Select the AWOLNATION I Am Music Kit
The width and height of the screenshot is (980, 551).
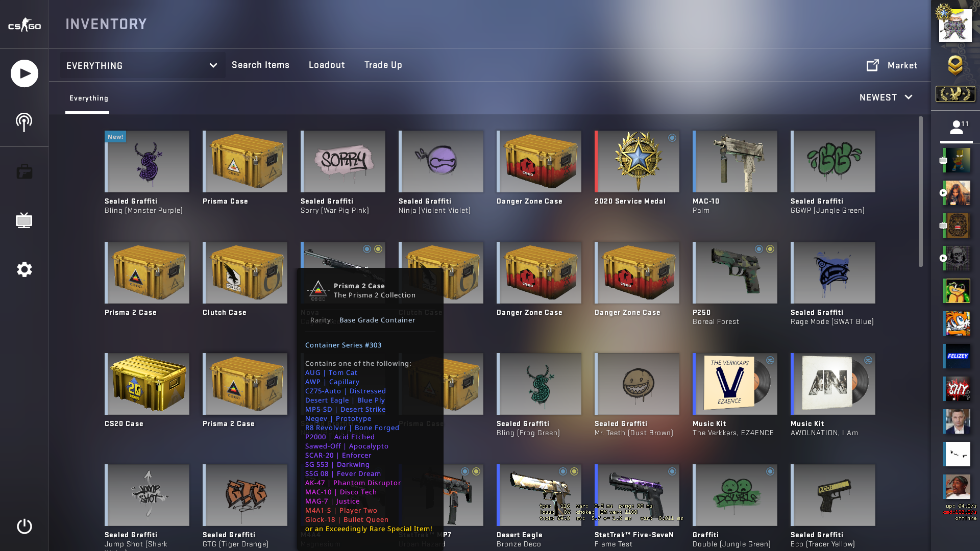click(x=833, y=384)
